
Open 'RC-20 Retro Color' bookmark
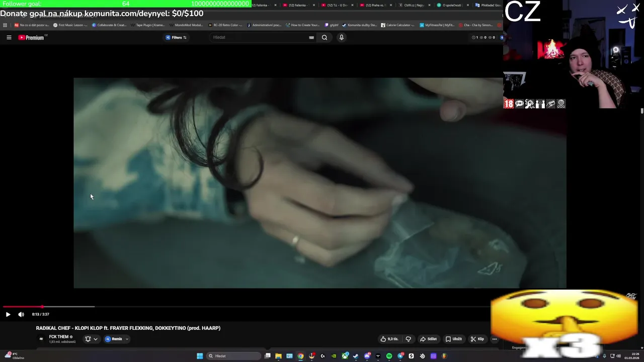coord(225,25)
